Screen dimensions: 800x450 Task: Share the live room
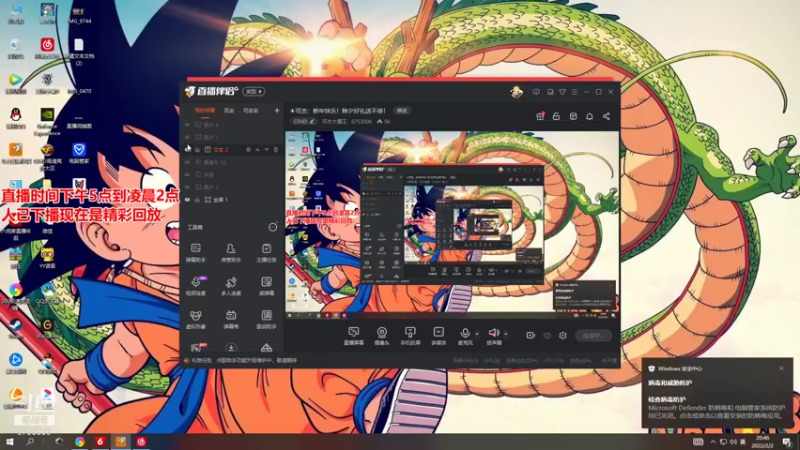[606, 116]
